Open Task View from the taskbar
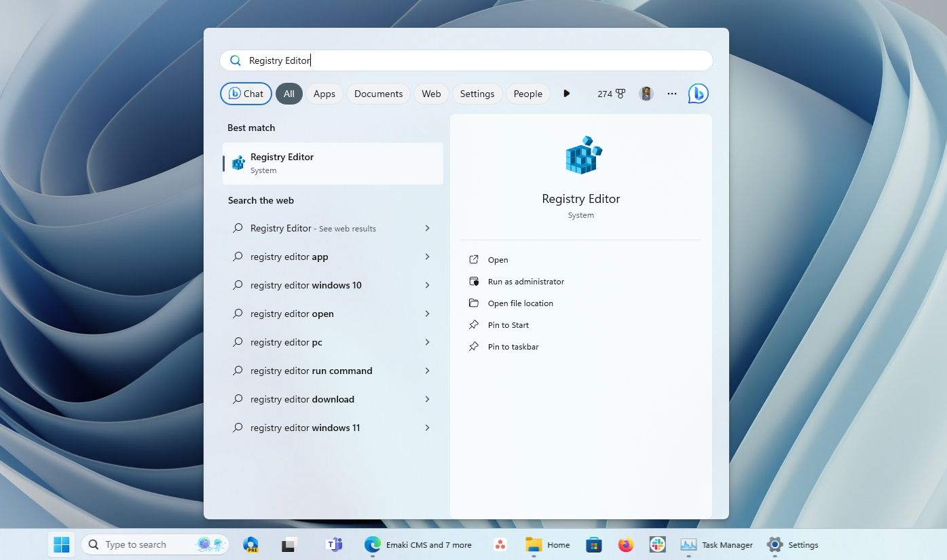The image size is (947, 560). point(290,544)
